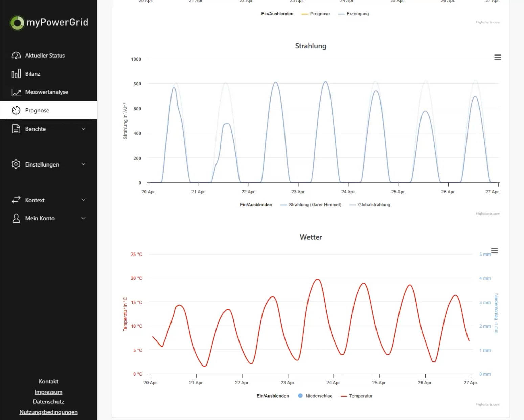This screenshot has width=524, height=420.
Task: Click the Bilanz bar chart icon
Action: pos(16,74)
